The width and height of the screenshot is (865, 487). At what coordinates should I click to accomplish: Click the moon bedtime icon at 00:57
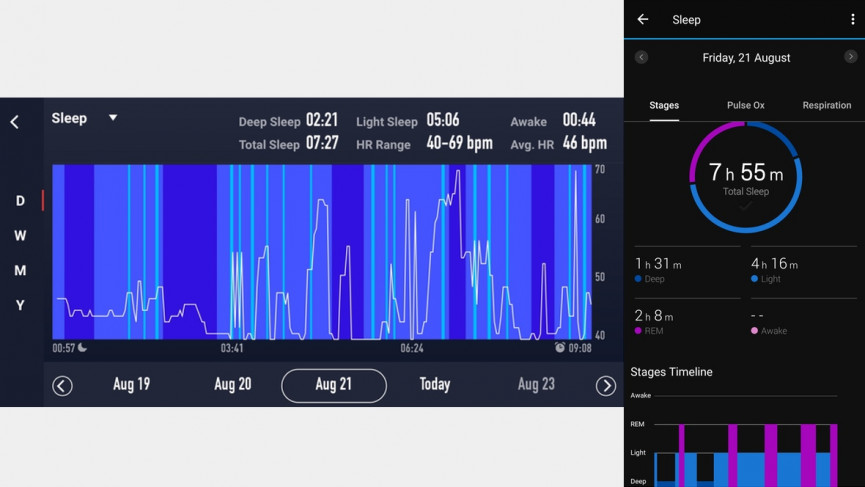82,347
